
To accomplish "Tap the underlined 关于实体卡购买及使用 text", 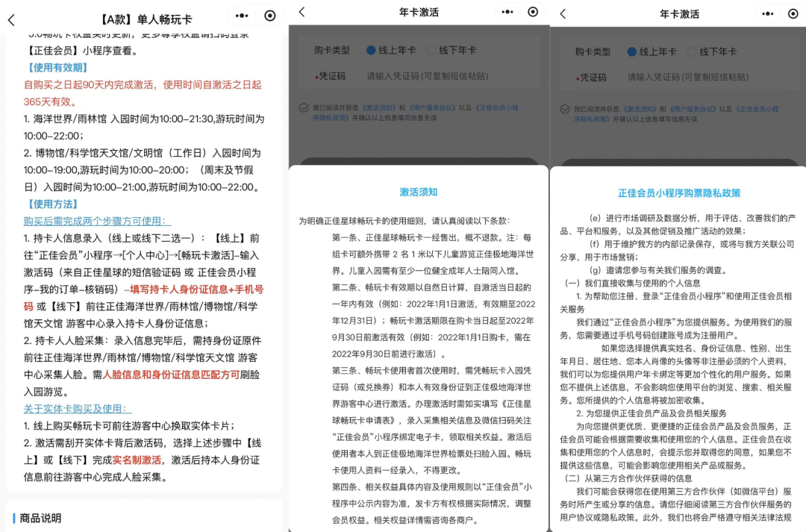I will pyautogui.click(x=78, y=409).
